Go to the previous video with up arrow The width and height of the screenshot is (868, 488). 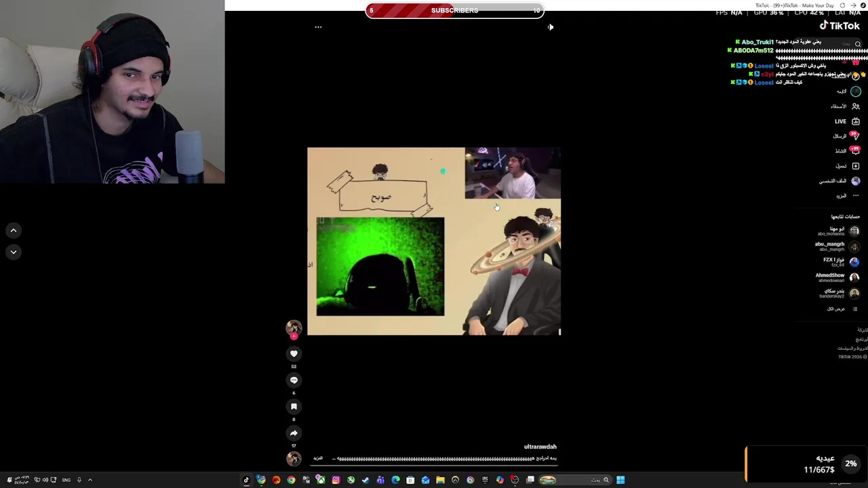coord(13,230)
